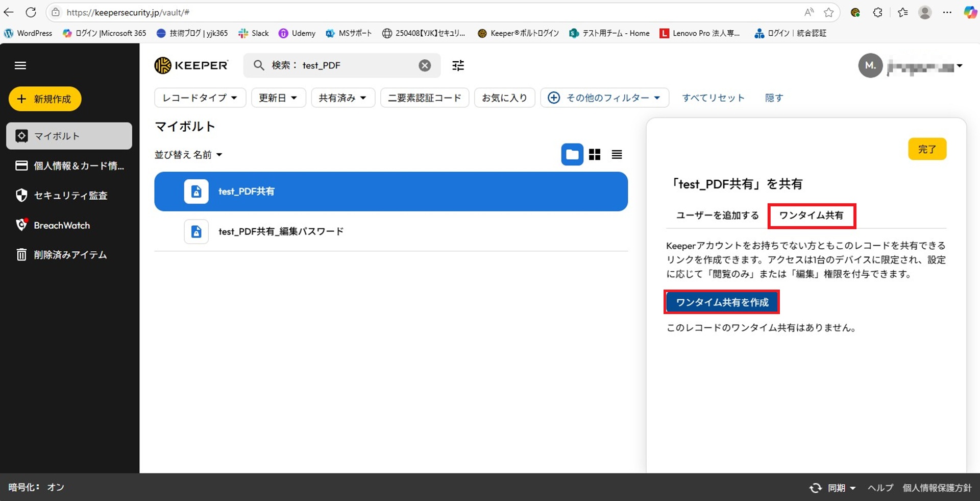Viewport: 980px width, 501px height.
Task: Click すべてリセット link
Action: click(x=713, y=98)
